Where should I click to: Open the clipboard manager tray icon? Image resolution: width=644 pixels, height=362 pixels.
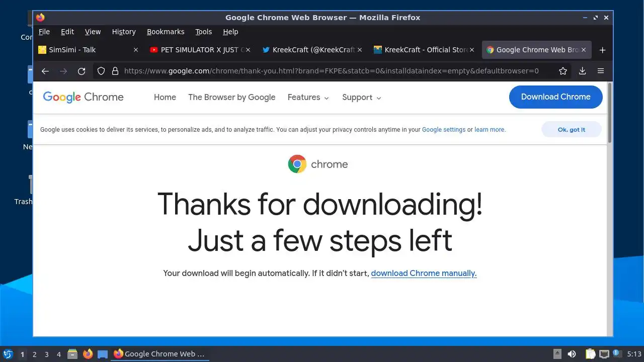tap(590, 354)
